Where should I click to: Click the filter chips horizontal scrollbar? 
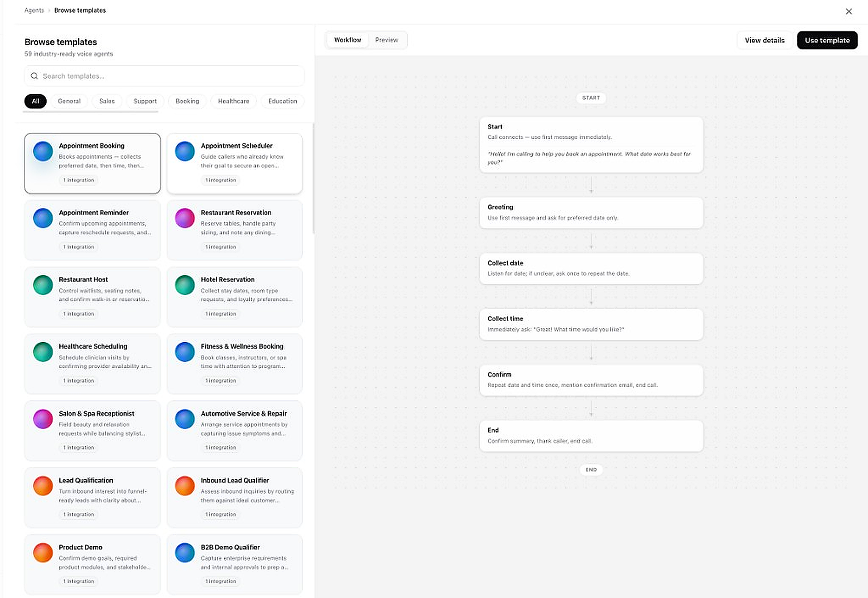point(91,112)
